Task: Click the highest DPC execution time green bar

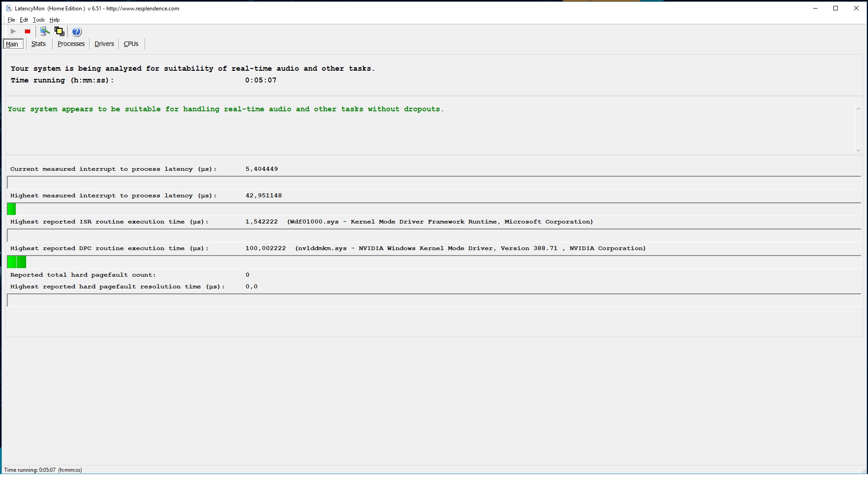Action: pyautogui.click(x=17, y=262)
